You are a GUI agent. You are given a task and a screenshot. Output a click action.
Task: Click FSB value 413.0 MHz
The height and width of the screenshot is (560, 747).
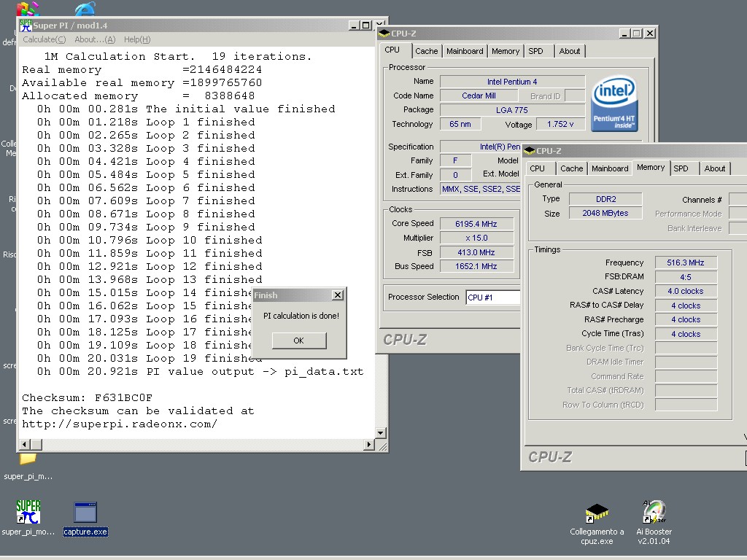pyautogui.click(x=476, y=252)
